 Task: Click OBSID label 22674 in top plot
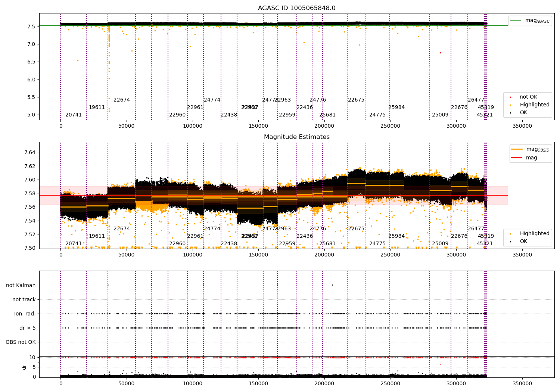tap(122, 100)
